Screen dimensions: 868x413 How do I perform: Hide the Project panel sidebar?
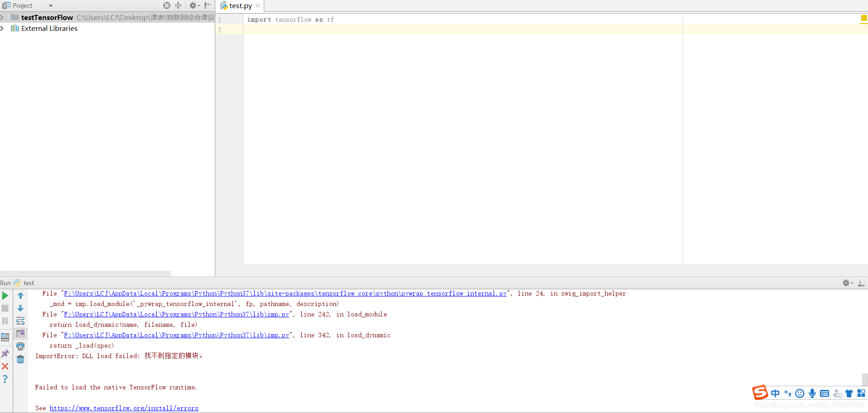click(x=208, y=5)
